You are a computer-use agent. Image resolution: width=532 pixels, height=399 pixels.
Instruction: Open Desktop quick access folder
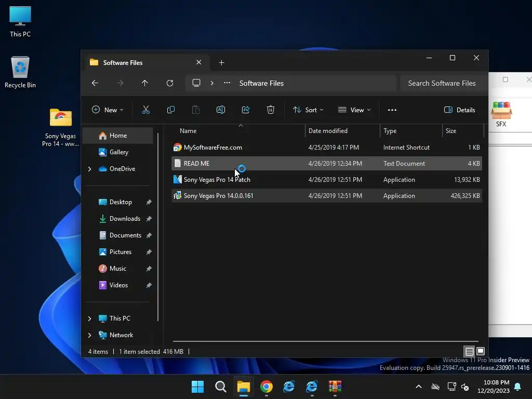[118, 202]
